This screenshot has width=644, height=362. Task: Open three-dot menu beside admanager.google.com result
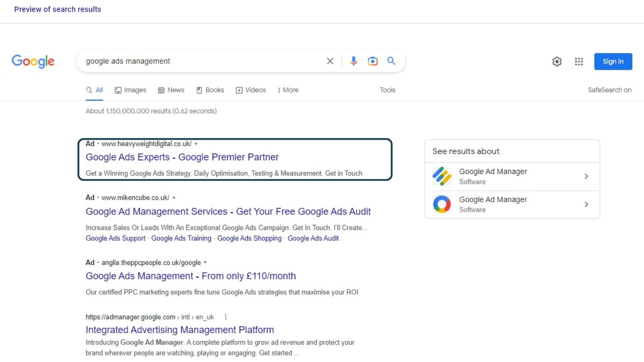coord(226,317)
